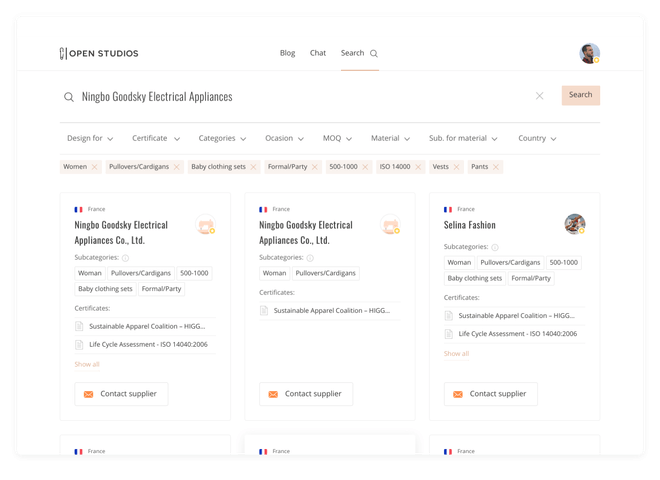Remove the Vests filter chip
The image size is (660, 480).
pyautogui.click(x=456, y=167)
